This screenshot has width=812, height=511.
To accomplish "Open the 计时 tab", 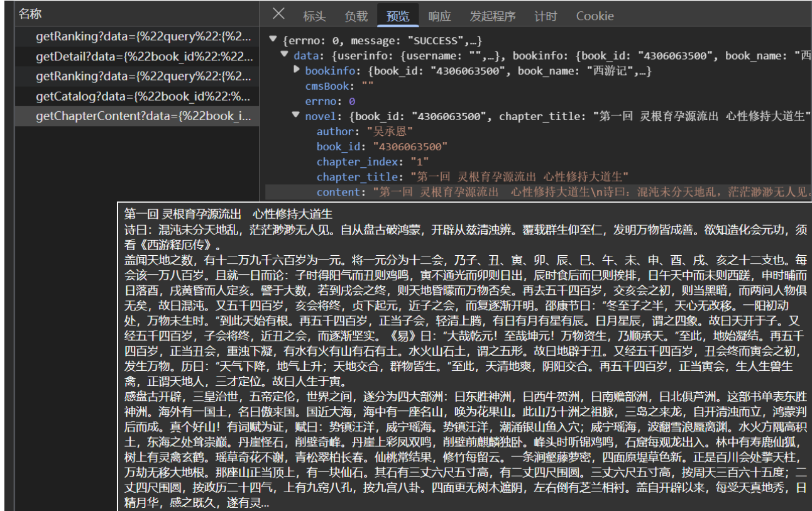I will pyautogui.click(x=546, y=16).
